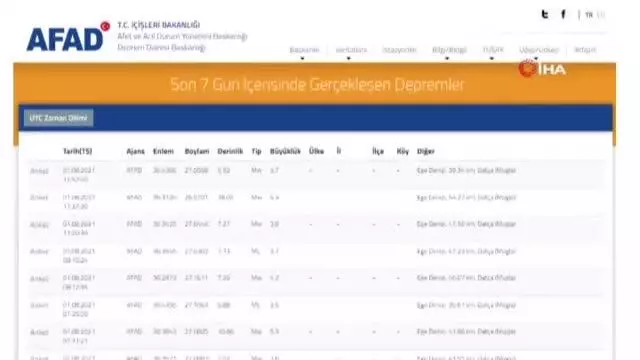Open detail link of the 5.5 magnitude row
Screen dimensions: 640x360
(x=39, y=332)
